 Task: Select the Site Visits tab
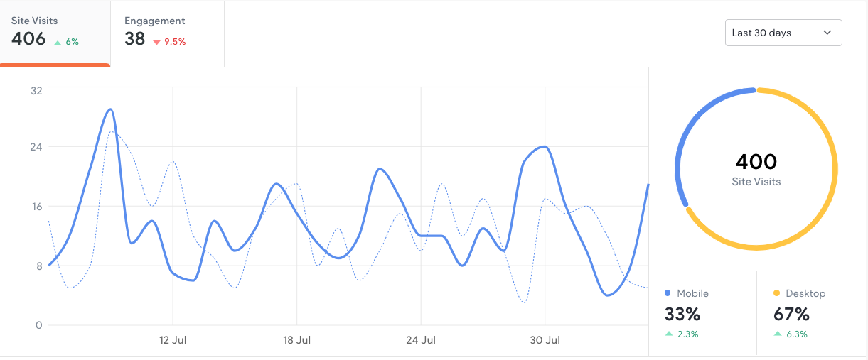point(55,32)
